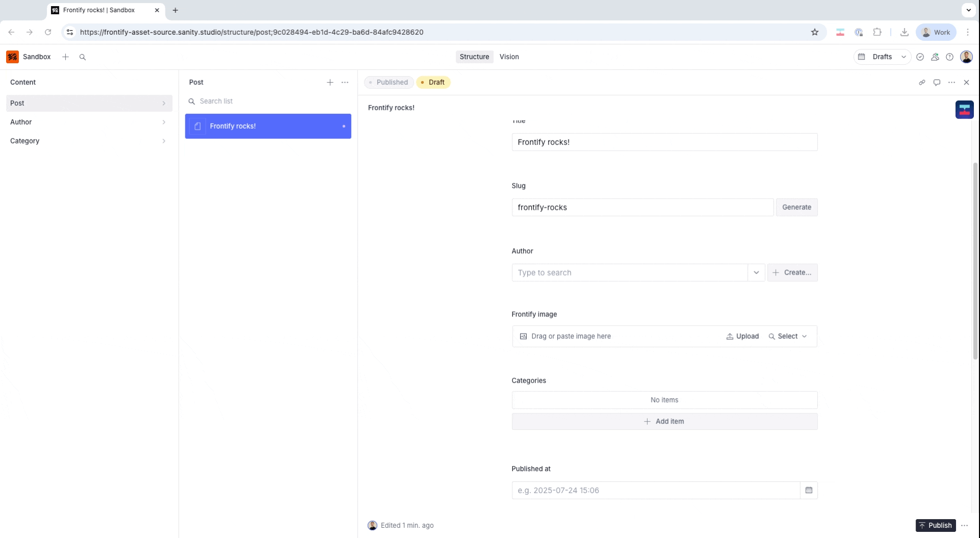Image resolution: width=980 pixels, height=538 pixels.
Task: Select the Frontify rocks! browser tab
Action: (106, 10)
